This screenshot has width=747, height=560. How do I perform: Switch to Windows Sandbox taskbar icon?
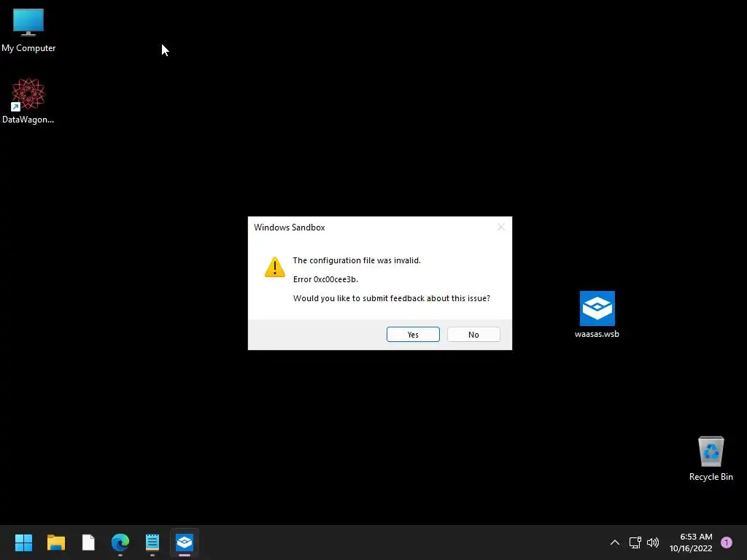point(185,542)
